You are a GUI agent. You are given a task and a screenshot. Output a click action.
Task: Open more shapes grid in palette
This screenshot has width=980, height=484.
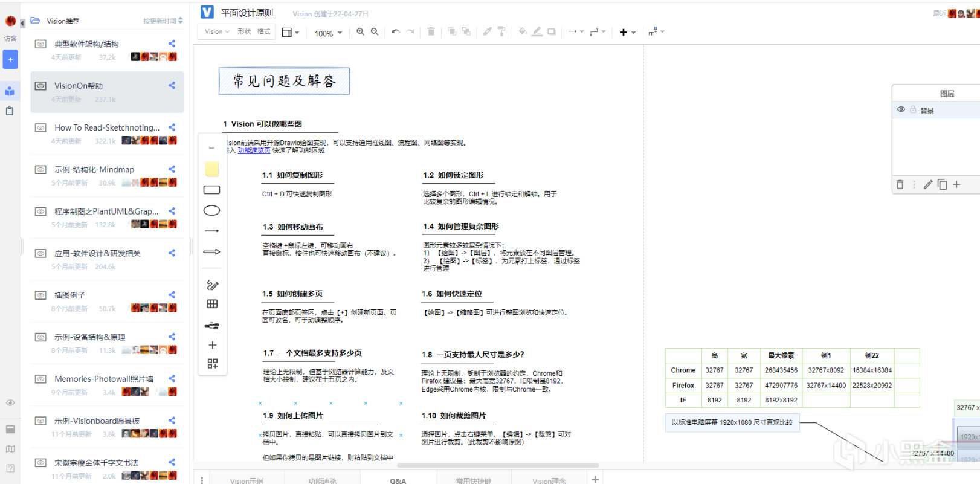tap(212, 363)
